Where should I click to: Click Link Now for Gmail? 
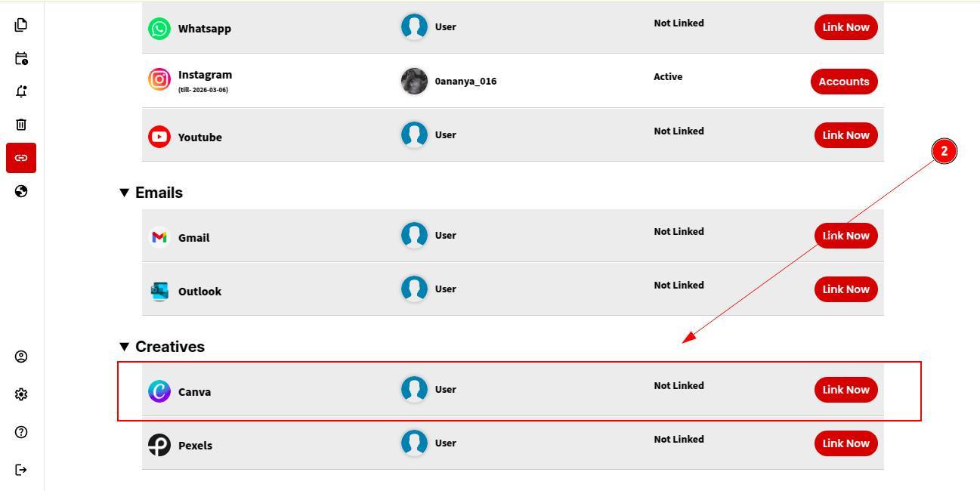pos(846,236)
